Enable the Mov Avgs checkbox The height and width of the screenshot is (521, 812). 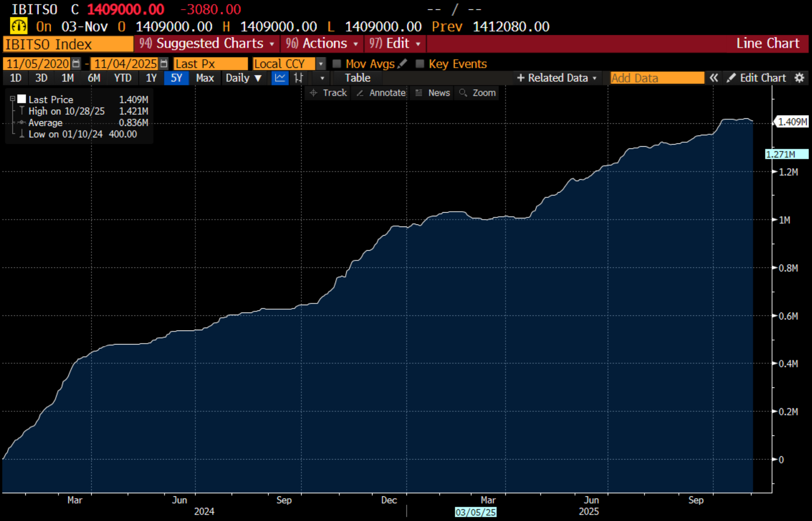click(337, 63)
